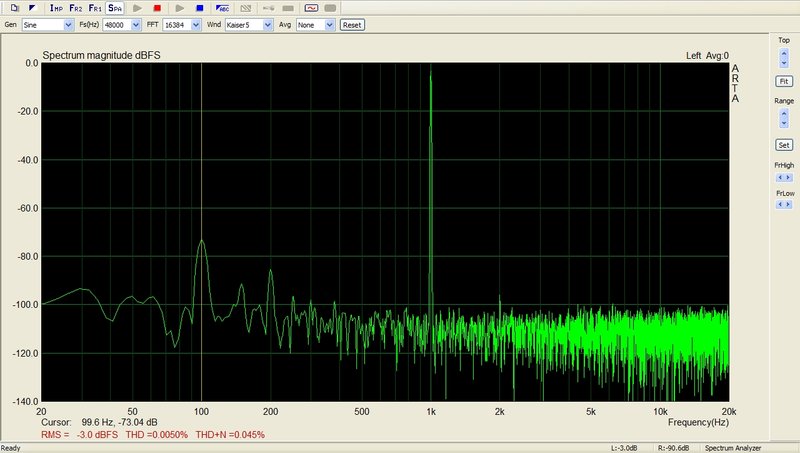Viewport: 800px width, 453px height.
Task: Decrease the Top level with down arrow
Action: click(784, 63)
